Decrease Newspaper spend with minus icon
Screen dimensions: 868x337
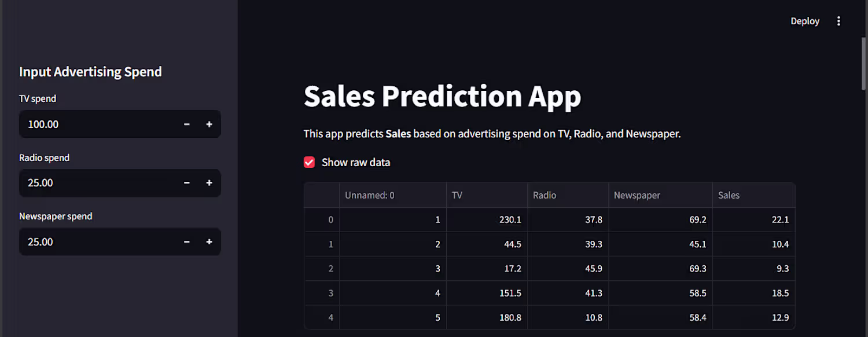click(x=187, y=241)
